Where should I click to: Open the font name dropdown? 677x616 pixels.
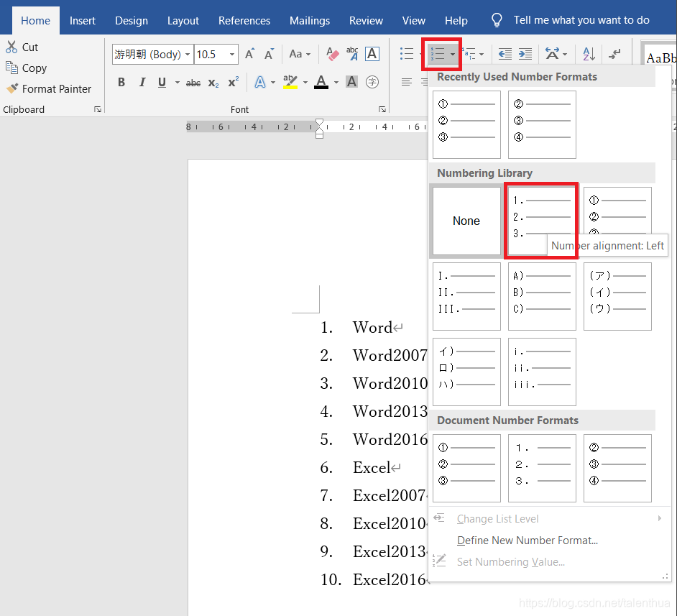[188, 55]
